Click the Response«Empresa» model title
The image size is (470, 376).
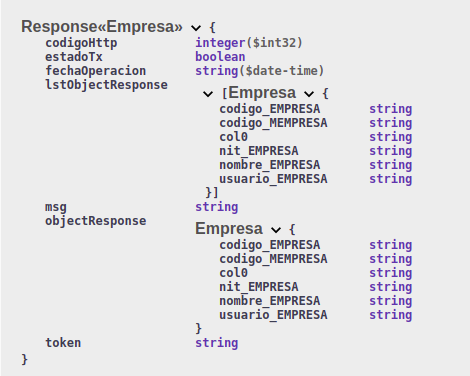[102, 26]
